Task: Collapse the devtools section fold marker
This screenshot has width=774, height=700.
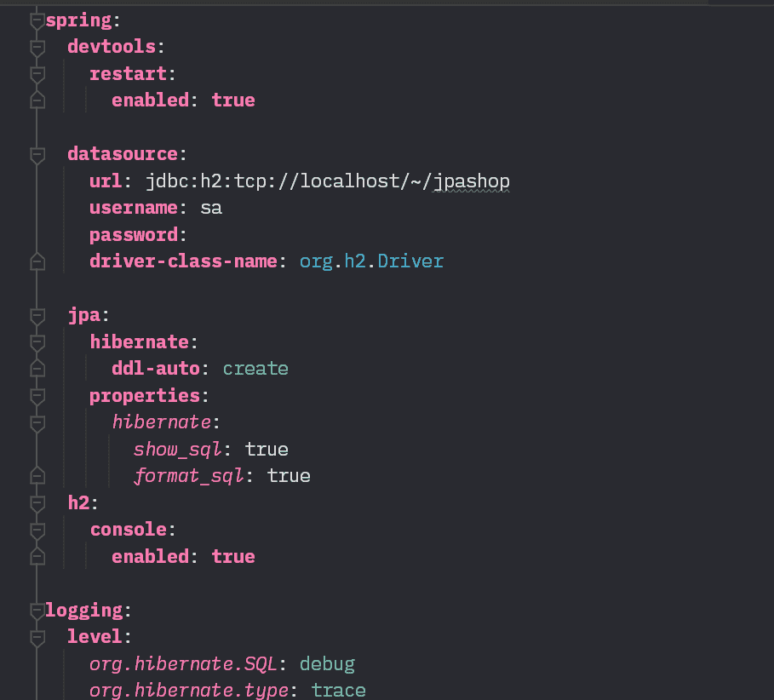Action: (37, 48)
